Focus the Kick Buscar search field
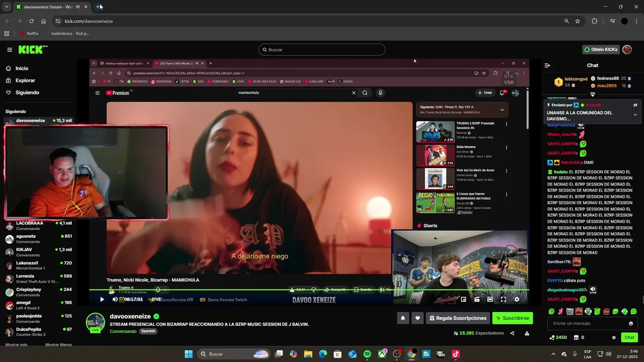644x362 pixels. (322, 50)
